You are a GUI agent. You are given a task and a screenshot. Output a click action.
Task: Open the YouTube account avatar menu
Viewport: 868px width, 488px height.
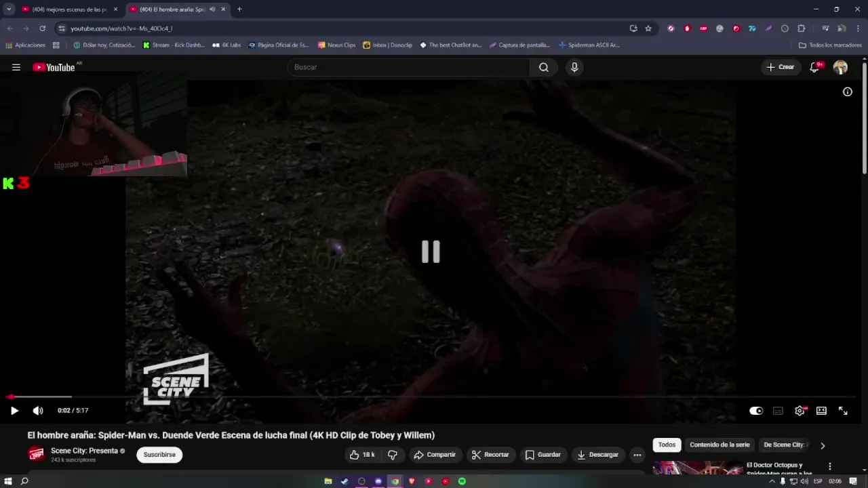840,67
